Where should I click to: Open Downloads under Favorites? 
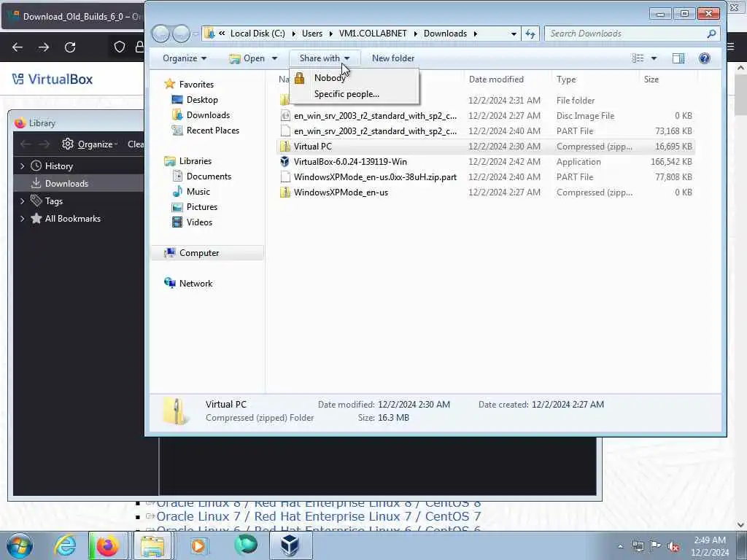208,114
